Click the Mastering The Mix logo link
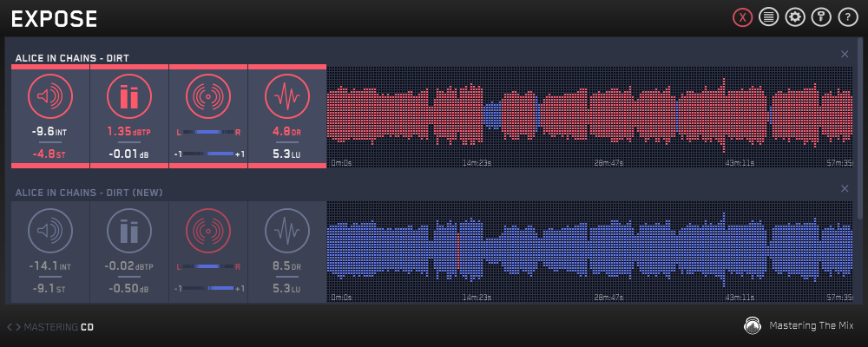Screen dimensions: 868x347 [799, 326]
